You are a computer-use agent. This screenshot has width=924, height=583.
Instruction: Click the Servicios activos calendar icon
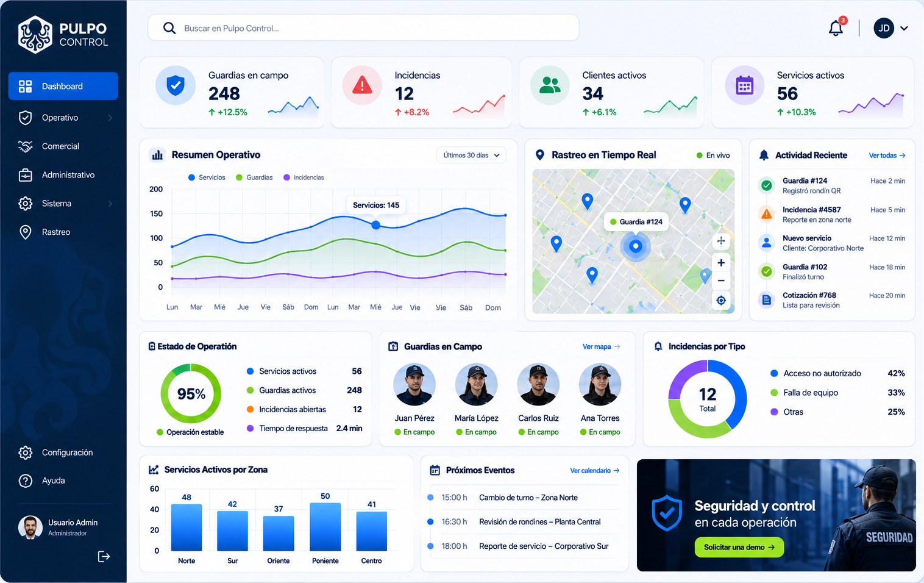744,85
